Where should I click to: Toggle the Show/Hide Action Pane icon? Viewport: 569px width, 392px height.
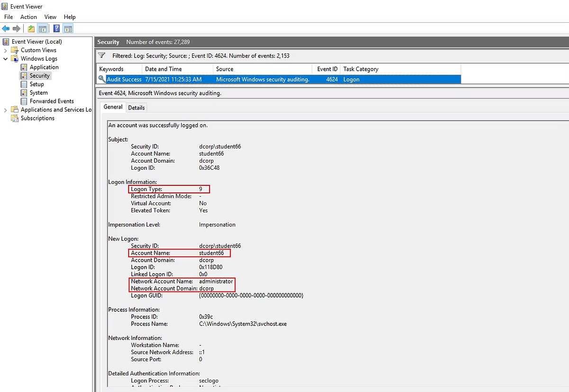click(x=68, y=28)
